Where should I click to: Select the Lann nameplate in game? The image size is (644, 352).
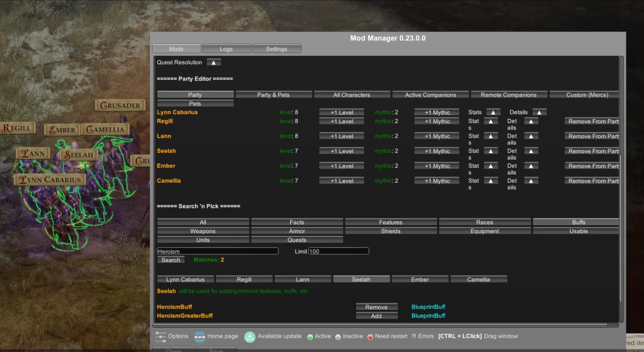coord(33,154)
